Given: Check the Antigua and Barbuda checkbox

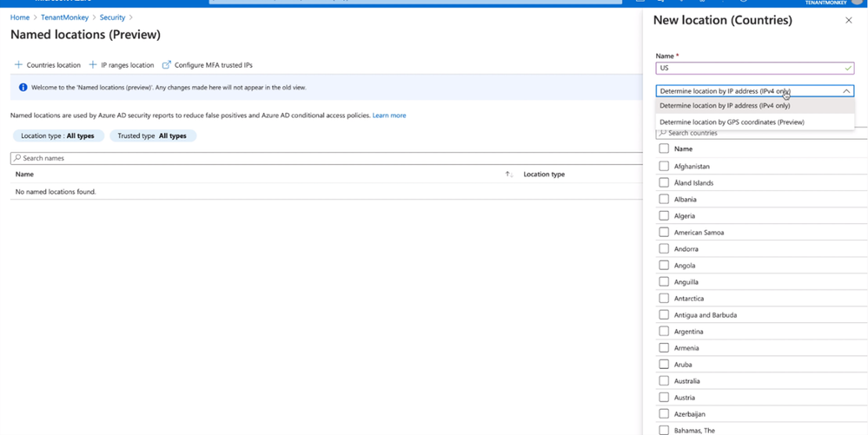Looking at the screenshot, I should tap(664, 315).
